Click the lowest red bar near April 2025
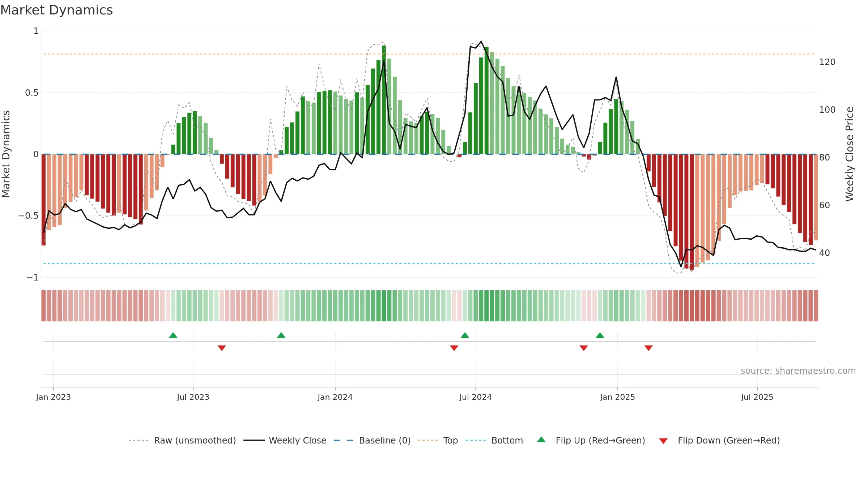The width and height of the screenshot is (868, 488). (x=692, y=212)
